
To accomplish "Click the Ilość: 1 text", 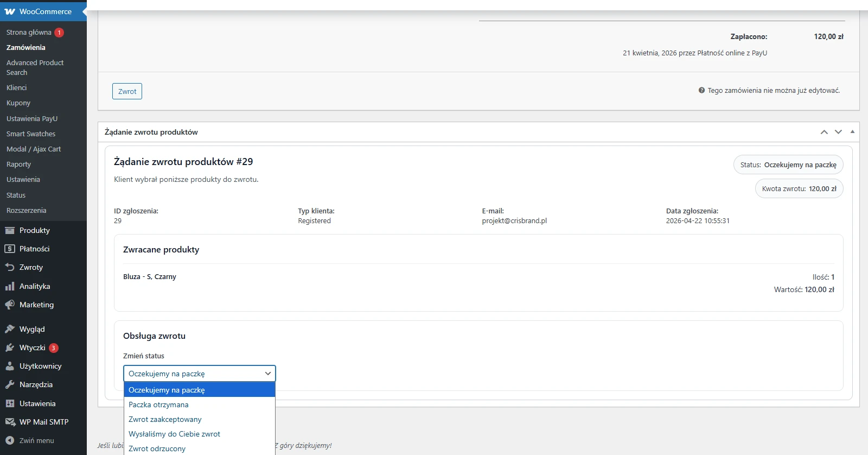I will click(x=824, y=277).
